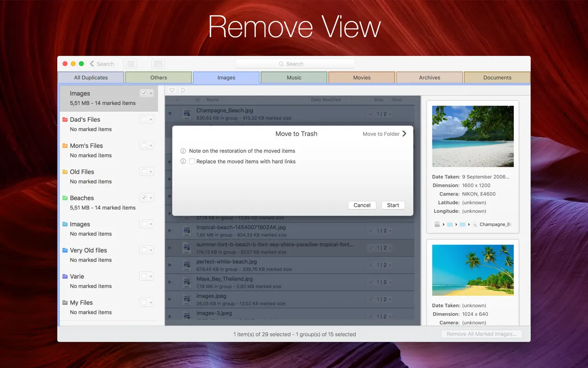Click the list view toolbar icon
Image resolution: width=588 pixels, height=368 pixels.
(130, 64)
